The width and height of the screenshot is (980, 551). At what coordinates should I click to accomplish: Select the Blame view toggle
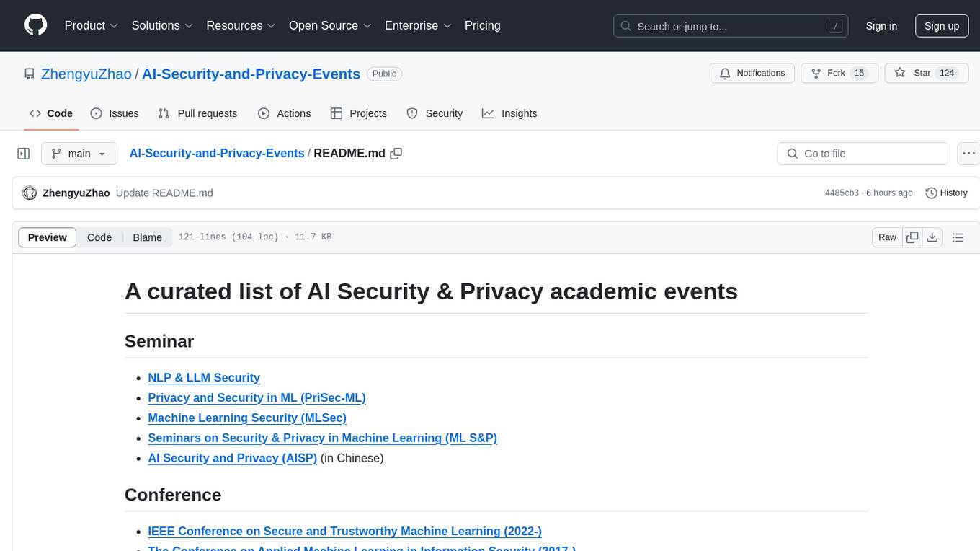(x=148, y=237)
